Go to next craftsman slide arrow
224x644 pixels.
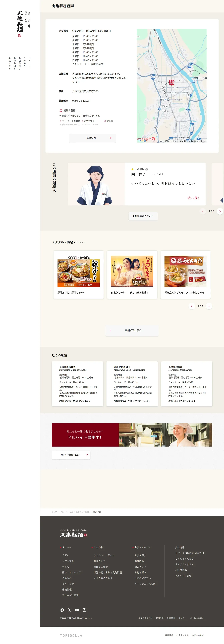tap(220, 211)
